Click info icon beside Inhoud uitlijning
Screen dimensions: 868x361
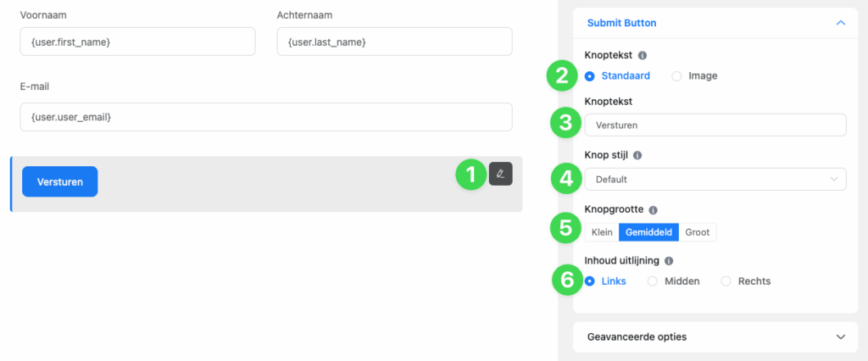click(x=669, y=261)
